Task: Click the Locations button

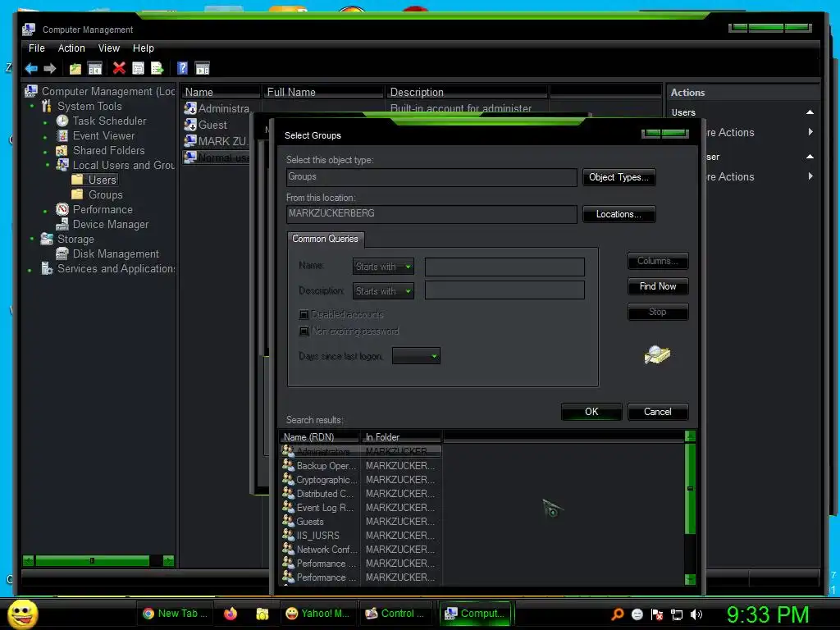Action: [619, 214]
